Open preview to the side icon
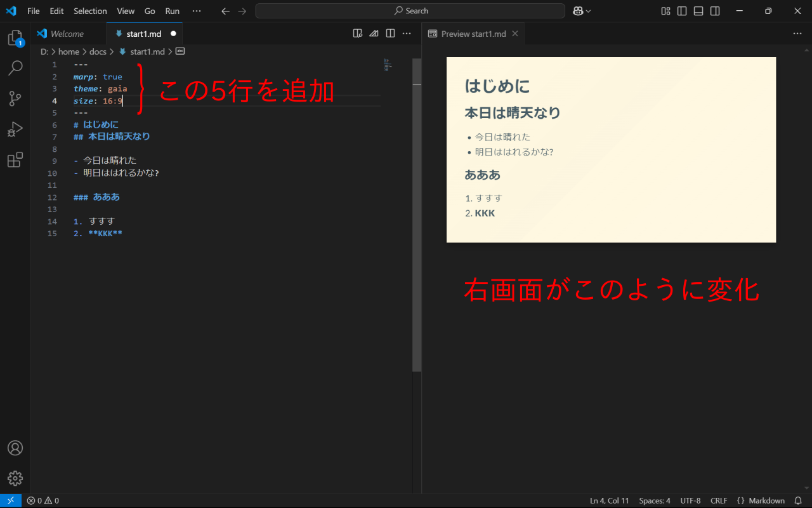This screenshot has height=508, width=812. click(x=358, y=34)
